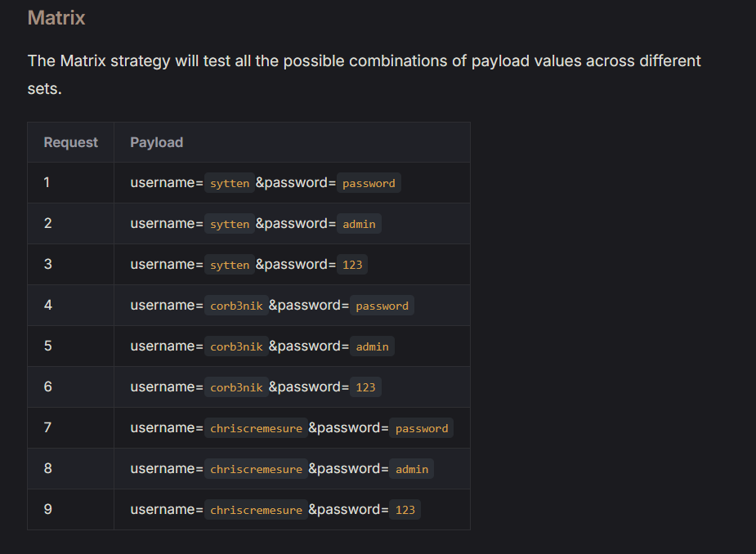Image resolution: width=756 pixels, height=554 pixels.
Task: Click the admin value in request 8
Action: point(411,469)
